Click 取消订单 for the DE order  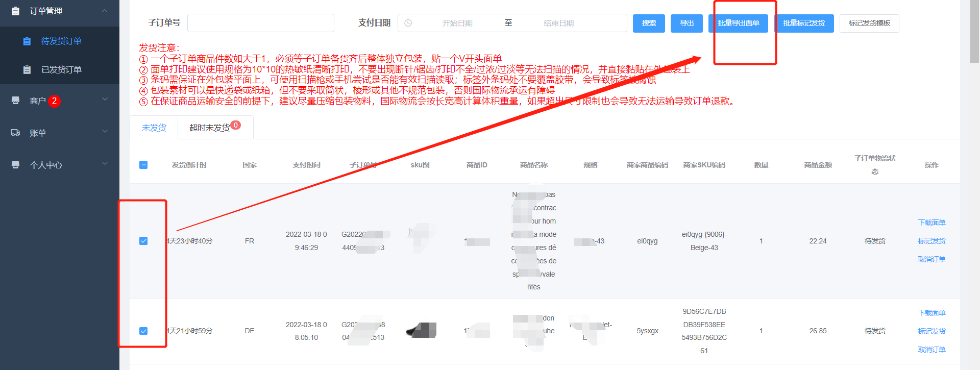click(x=932, y=350)
